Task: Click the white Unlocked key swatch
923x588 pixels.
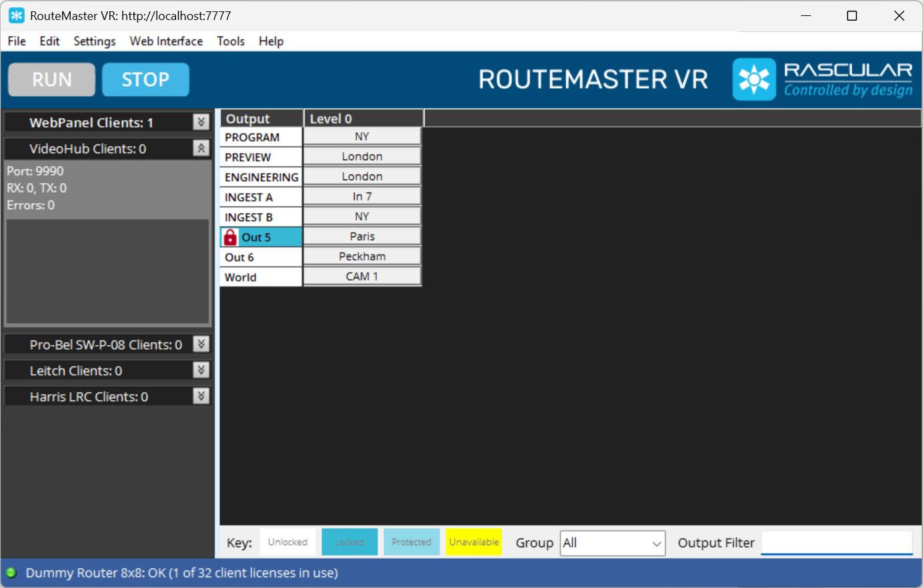Action: [287, 542]
